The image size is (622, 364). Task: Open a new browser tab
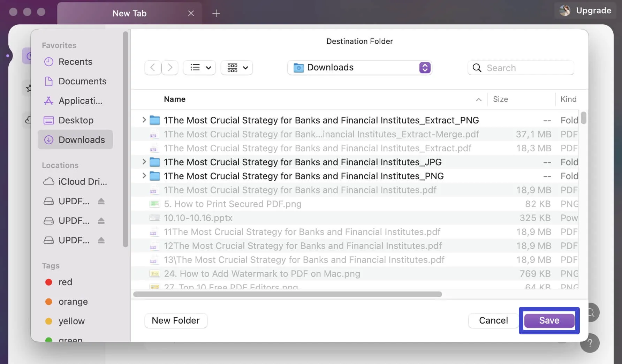216,13
